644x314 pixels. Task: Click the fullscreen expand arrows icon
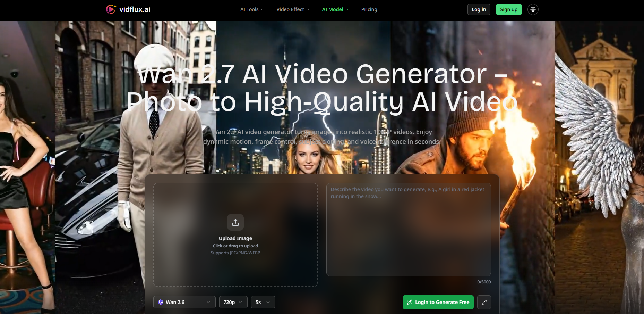point(484,302)
